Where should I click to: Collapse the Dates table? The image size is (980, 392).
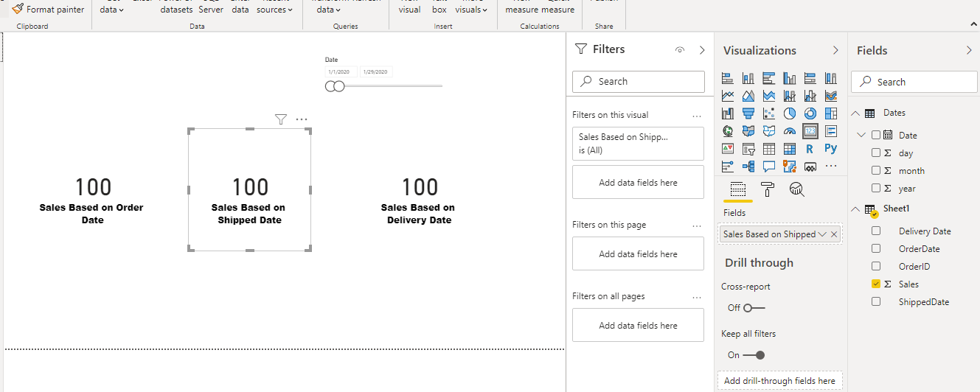coord(855,113)
